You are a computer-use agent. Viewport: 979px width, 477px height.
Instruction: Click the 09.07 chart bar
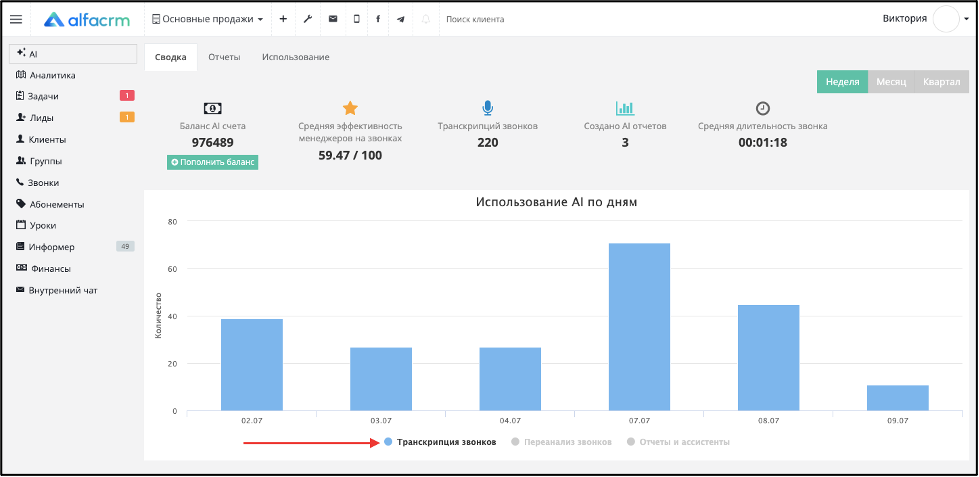(x=898, y=398)
